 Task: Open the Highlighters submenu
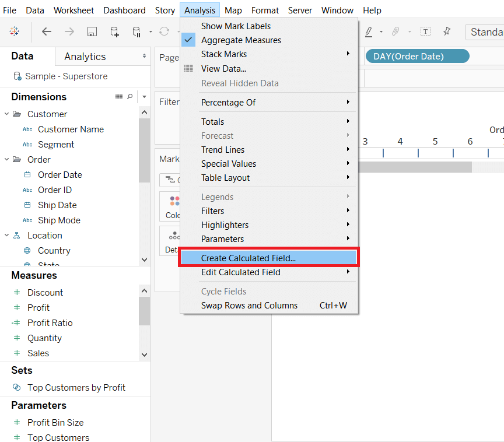[269, 225]
